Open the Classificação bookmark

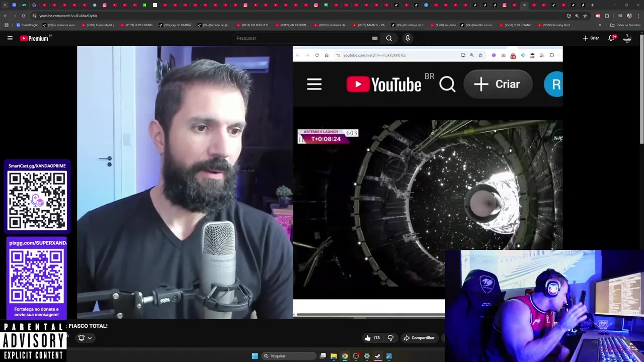[27, 25]
